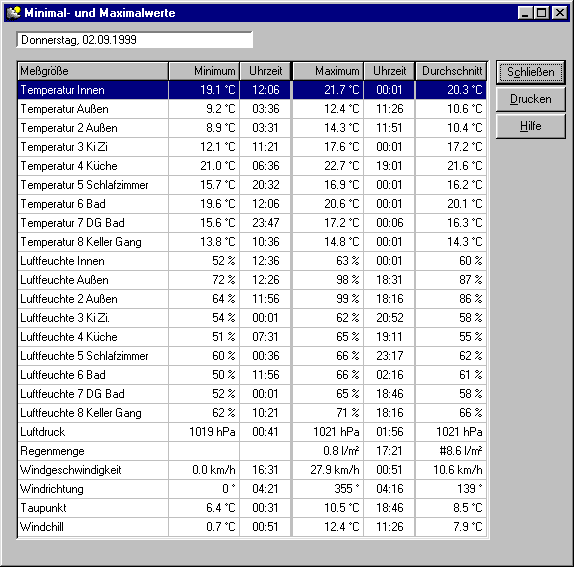
Task: Select the Luftfeuchte 7 DG Bad row
Action: pos(252,395)
